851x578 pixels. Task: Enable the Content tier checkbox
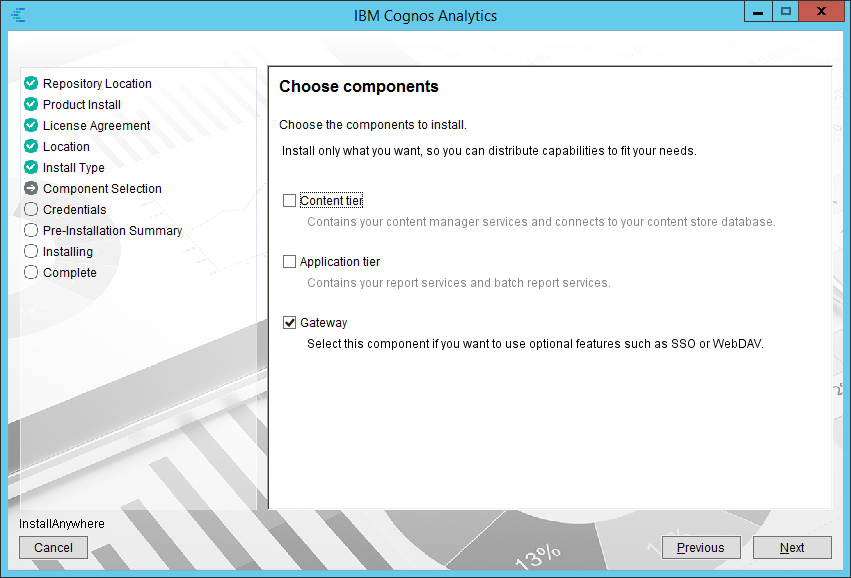tap(289, 201)
